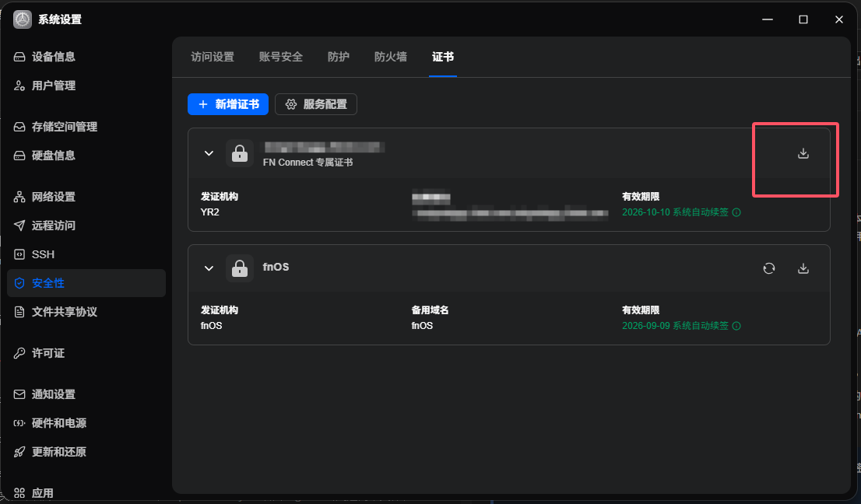The width and height of the screenshot is (861, 504).
Task: Open 硬盘信息 in the sidebar
Action: (86, 156)
